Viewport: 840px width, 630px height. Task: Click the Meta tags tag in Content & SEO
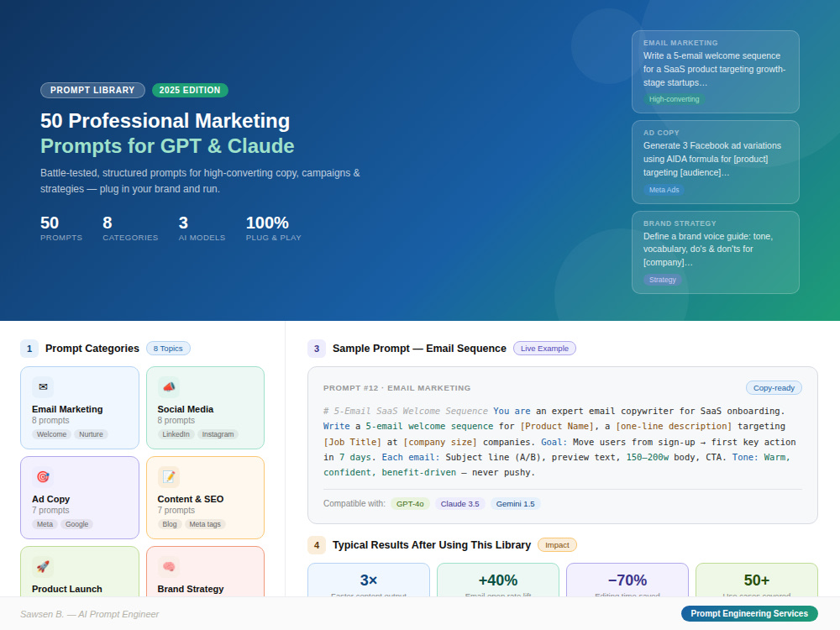(205, 524)
